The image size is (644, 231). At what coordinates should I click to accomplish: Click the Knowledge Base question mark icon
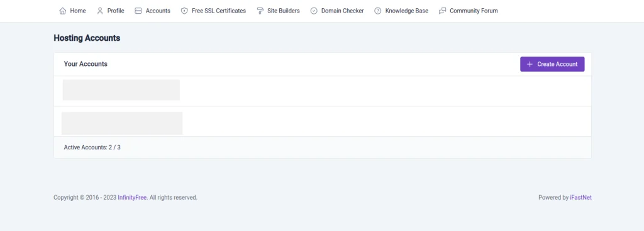pos(378,11)
